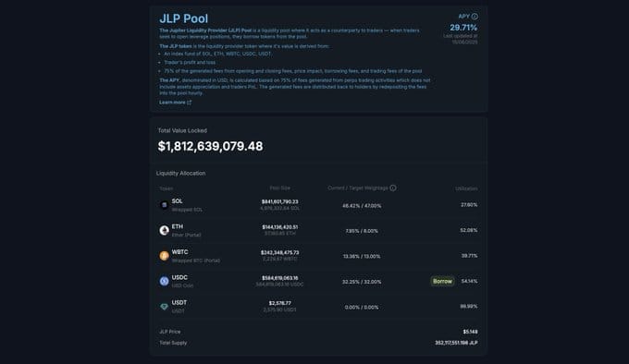Open the Current / Target Weightage info icon

393,188
